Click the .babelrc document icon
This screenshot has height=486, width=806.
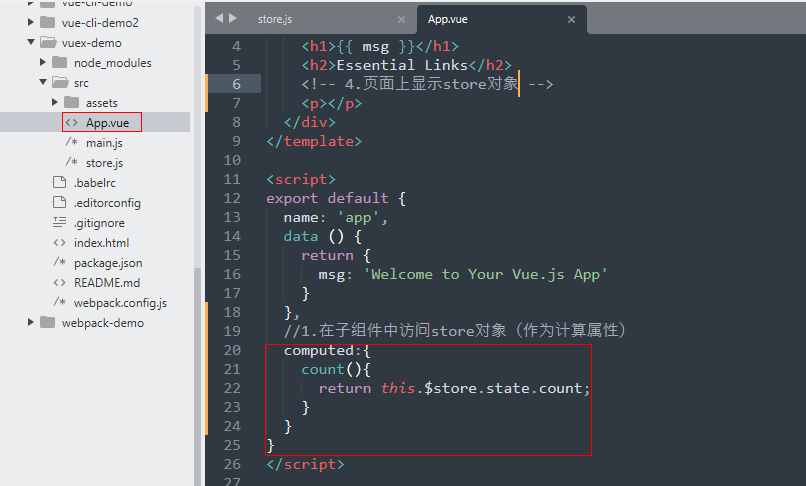pyautogui.click(x=60, y=182)
